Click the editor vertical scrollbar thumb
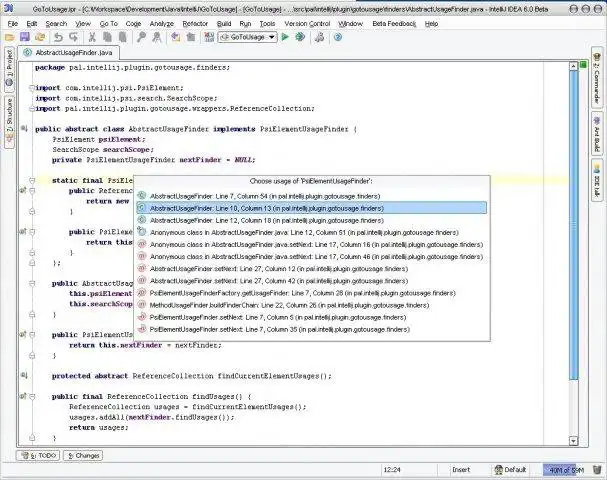 pos(574,225)
